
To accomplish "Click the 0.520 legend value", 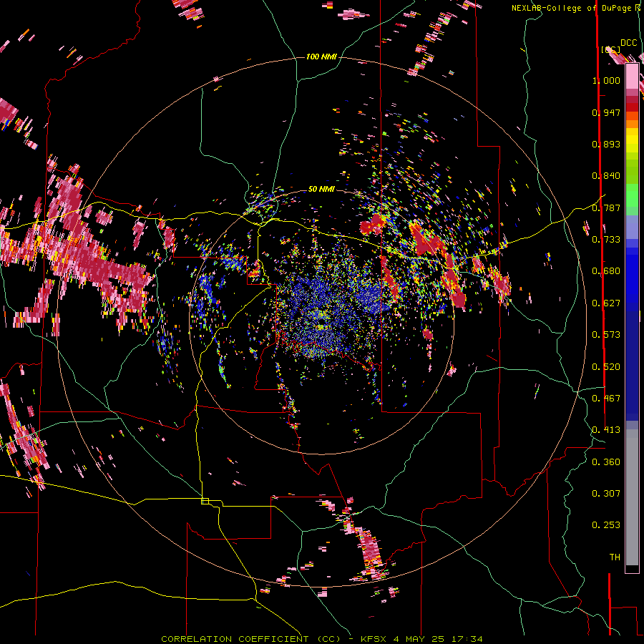I will click(606, 366).
